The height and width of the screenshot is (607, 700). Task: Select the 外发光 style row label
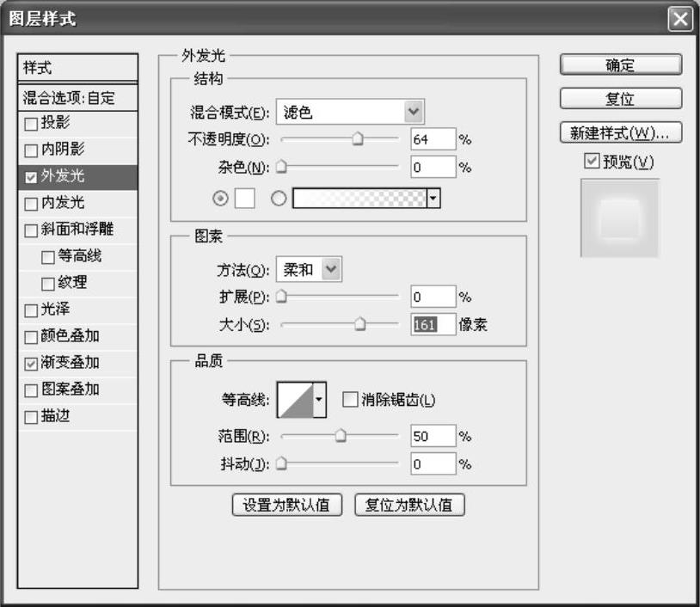[63, 176]
